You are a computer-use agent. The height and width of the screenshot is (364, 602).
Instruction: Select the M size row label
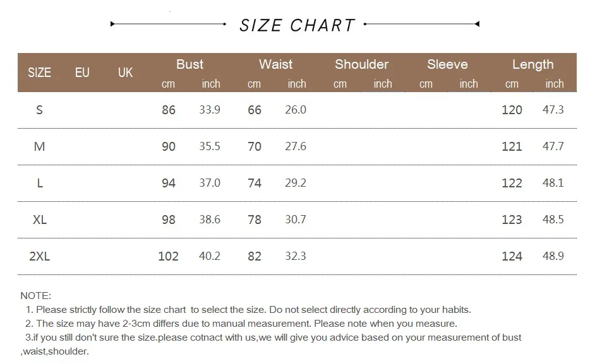[x=39, y=146]
